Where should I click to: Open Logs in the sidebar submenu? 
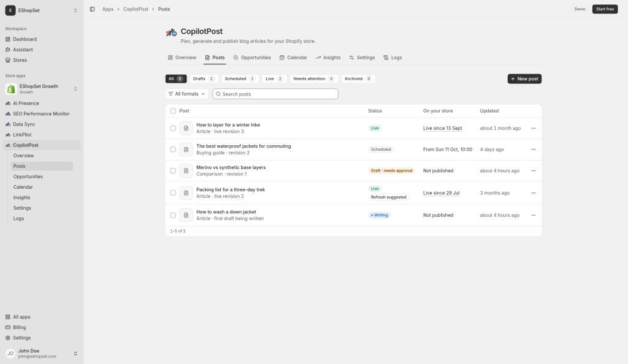pyautogui.click(x=42, y=218)
